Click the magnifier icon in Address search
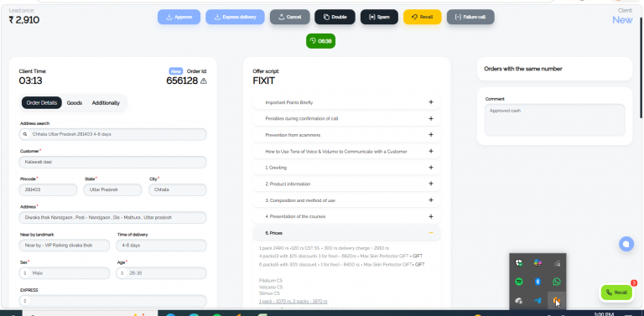644x316 pixels. point(25,134)
